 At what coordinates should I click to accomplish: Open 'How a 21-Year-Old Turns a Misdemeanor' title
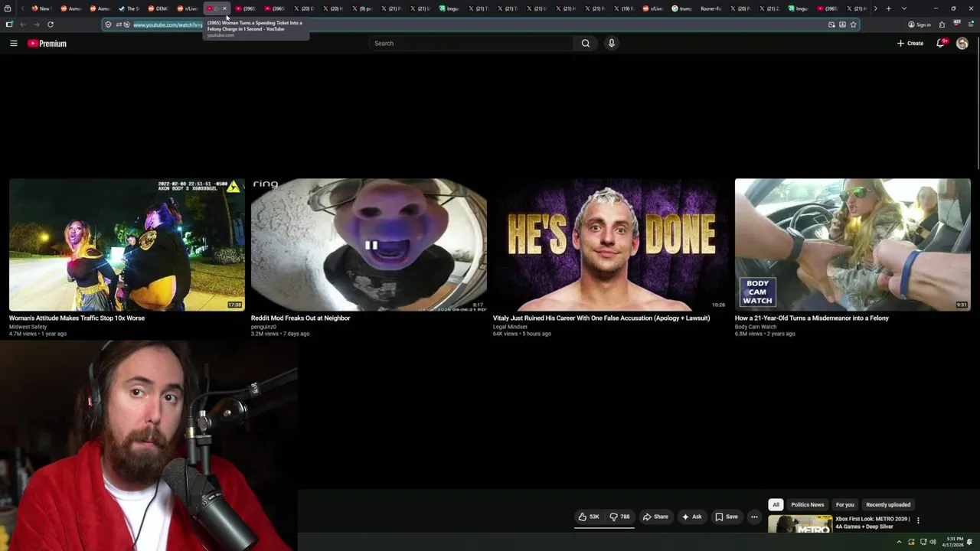tap(812, 318)
